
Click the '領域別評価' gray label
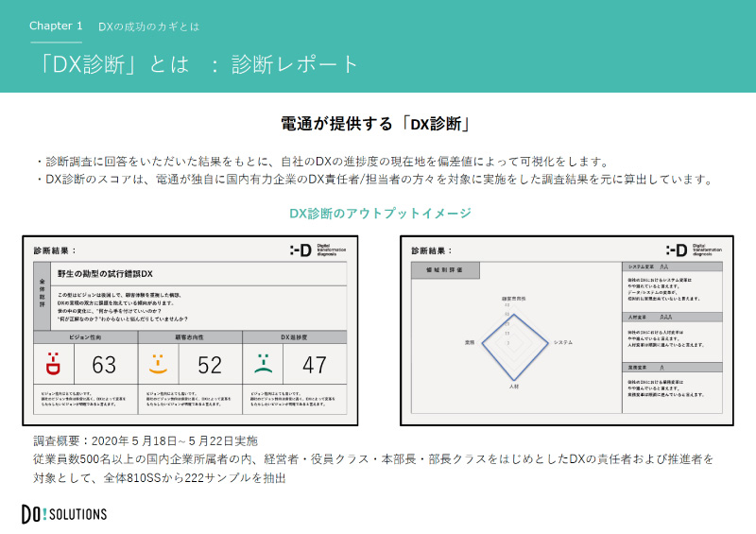[x=445, y=270]
